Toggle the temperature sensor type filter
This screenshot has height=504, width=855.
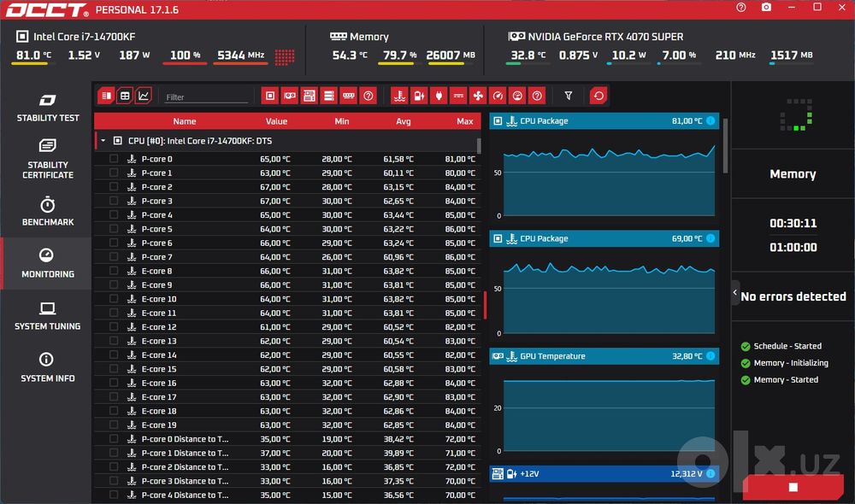click(399, 96)
